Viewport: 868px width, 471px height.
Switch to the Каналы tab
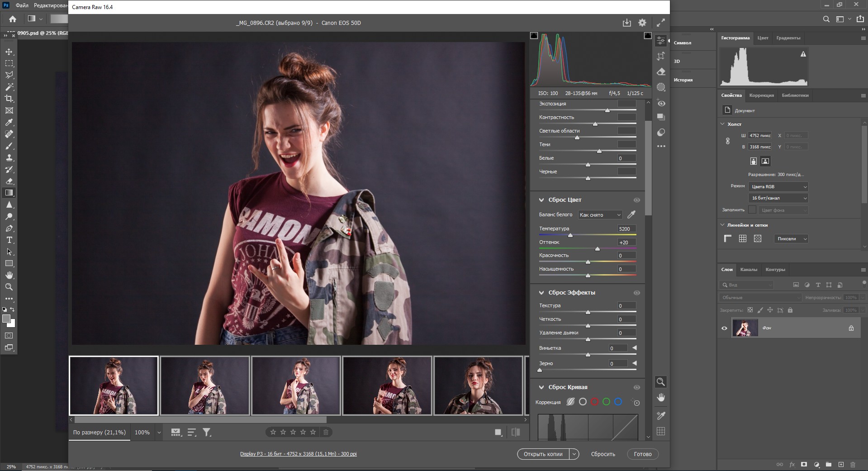coord(748,270)
